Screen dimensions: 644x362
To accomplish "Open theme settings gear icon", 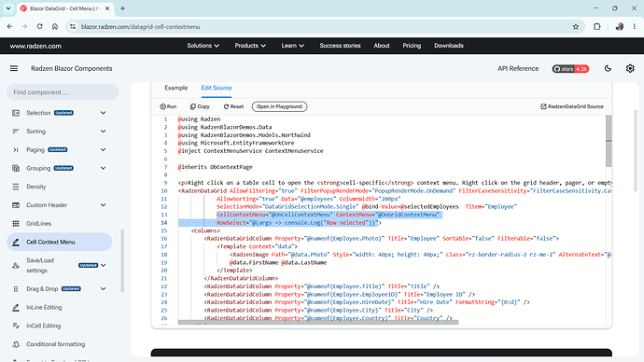I will pyautogui.click(x=630, y=68).
